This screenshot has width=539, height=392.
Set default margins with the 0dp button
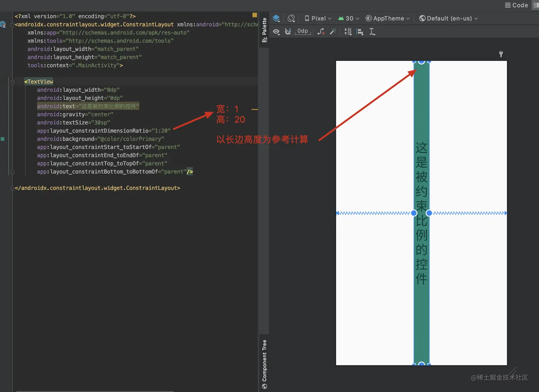coord(303,31)
